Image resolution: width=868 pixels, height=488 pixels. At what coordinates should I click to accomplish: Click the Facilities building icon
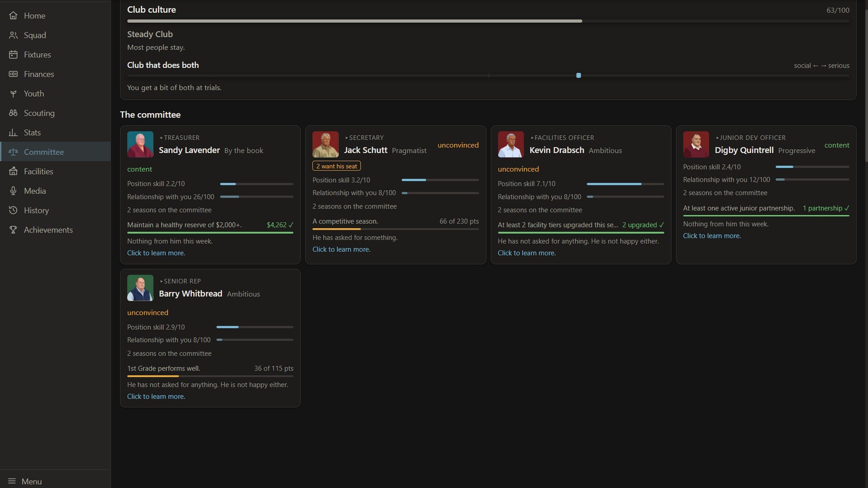[13, 171]
